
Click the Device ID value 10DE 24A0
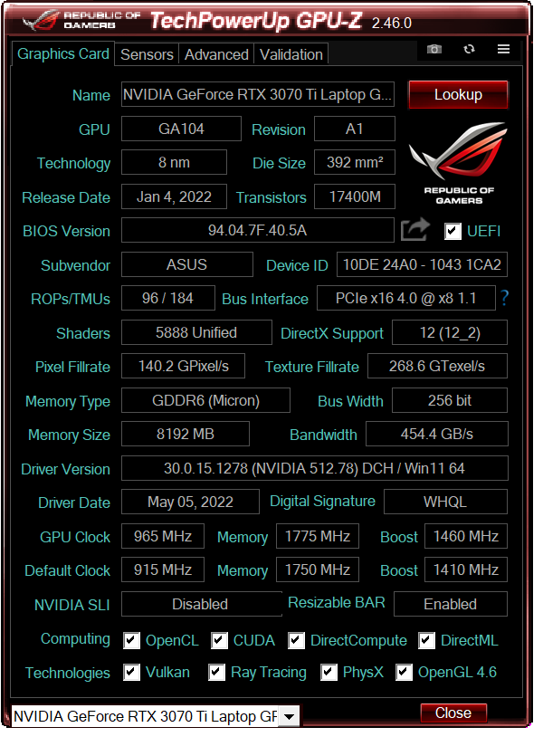click(x=422, y=264)
